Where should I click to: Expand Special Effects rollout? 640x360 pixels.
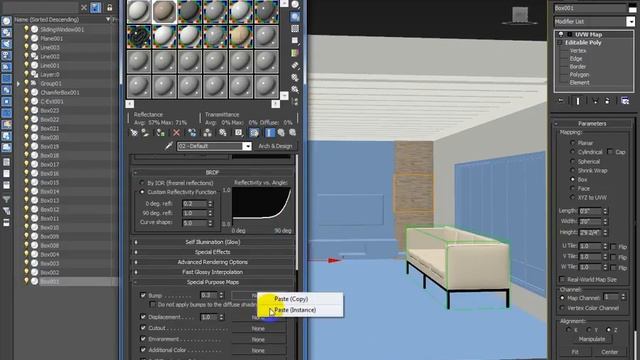212,252
